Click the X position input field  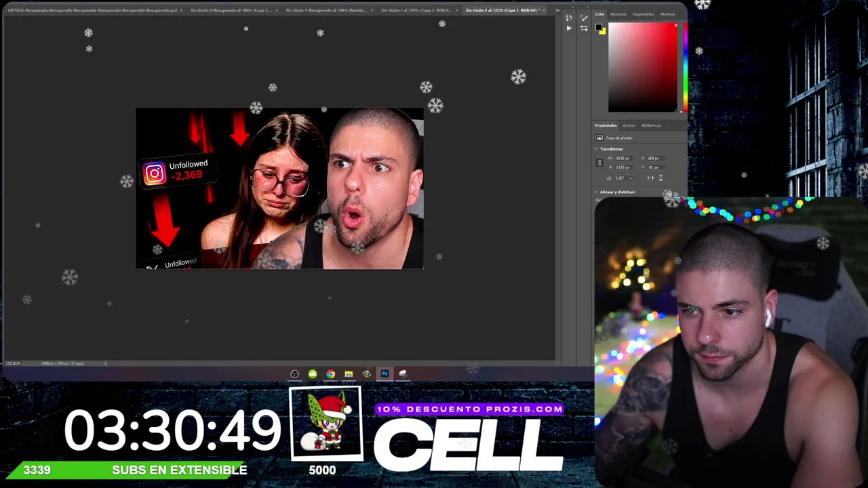click(655, 158)
